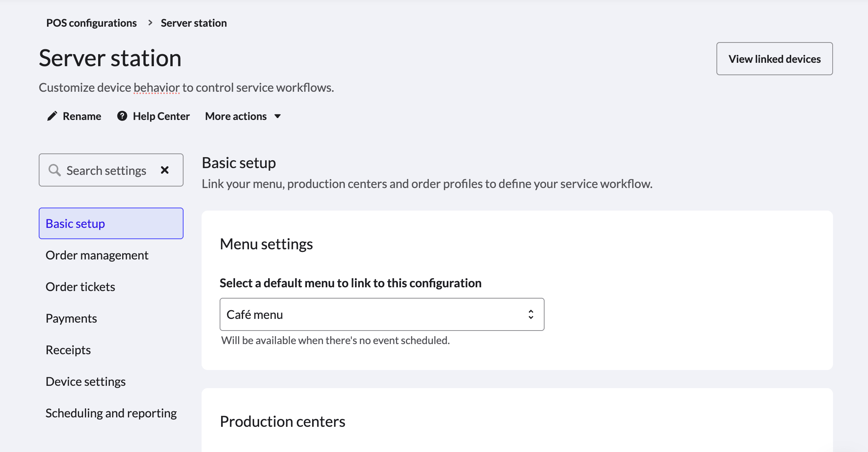Click the pencil Rename icon

point(52,116)
